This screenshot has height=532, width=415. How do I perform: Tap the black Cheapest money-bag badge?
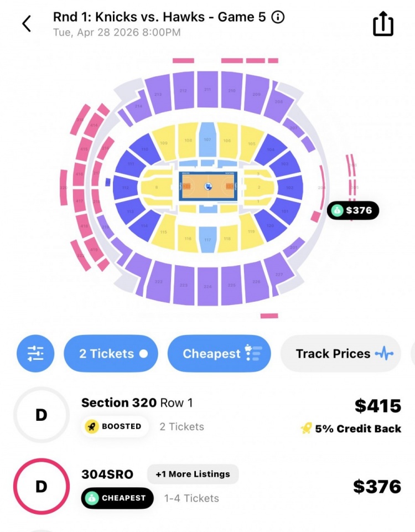coord(117,498)
